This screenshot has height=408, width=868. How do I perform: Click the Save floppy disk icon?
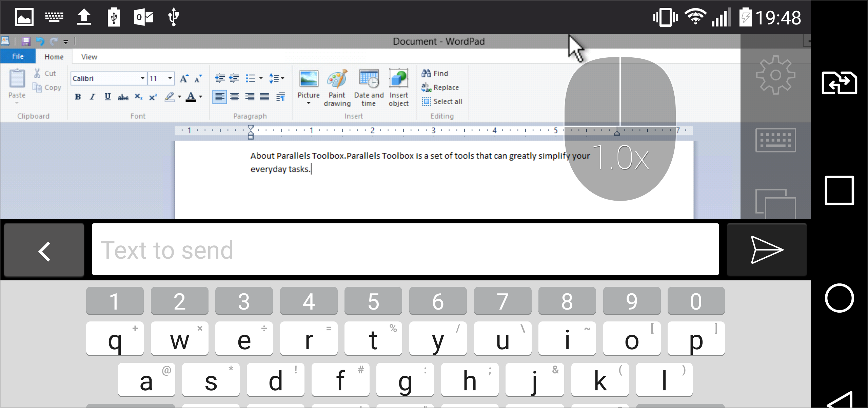[26, 41]
